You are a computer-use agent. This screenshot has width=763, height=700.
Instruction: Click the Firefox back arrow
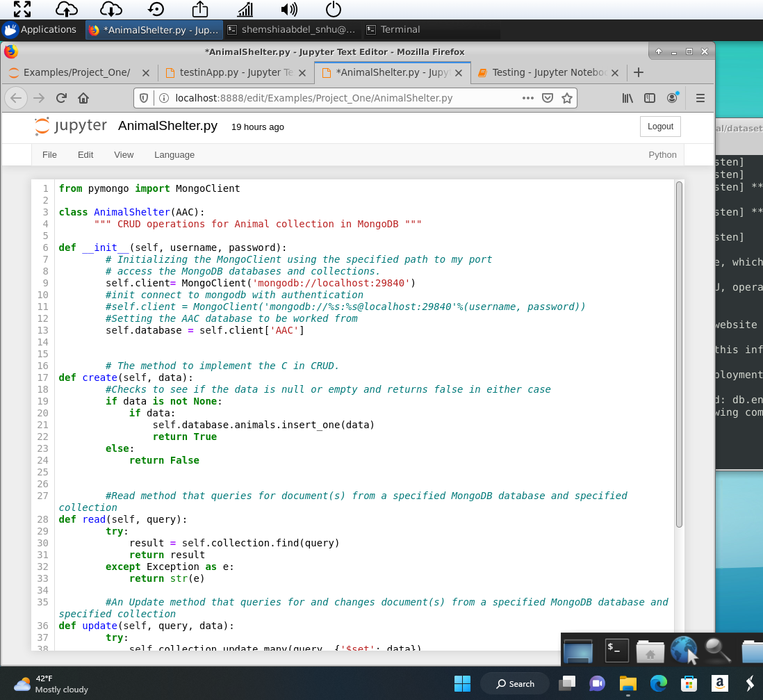16,98
